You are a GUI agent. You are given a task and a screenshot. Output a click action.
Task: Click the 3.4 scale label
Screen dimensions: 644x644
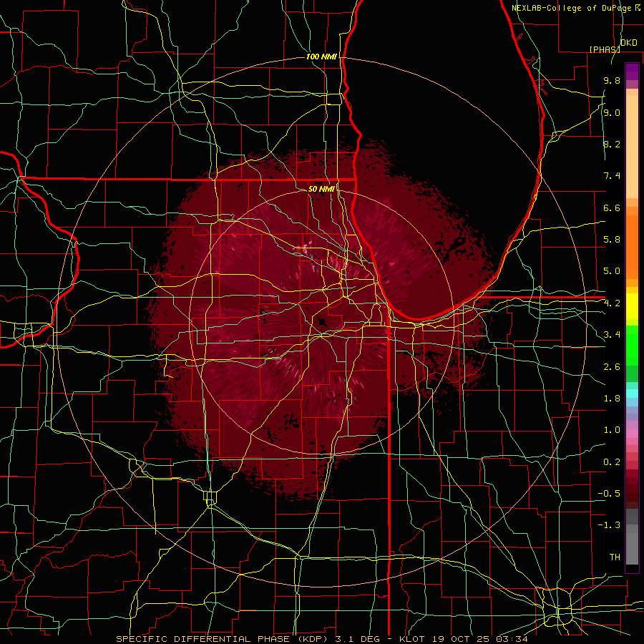(x=612, y=335)
